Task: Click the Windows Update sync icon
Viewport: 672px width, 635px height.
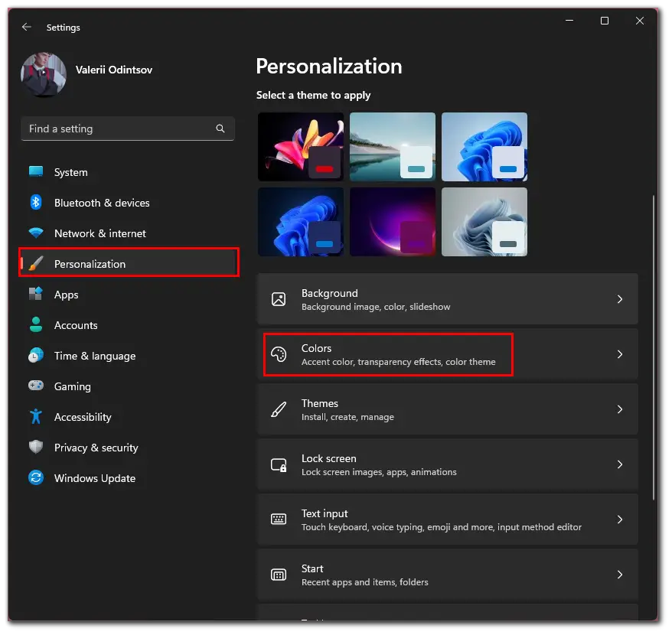Action: click(x=36, y=478)
